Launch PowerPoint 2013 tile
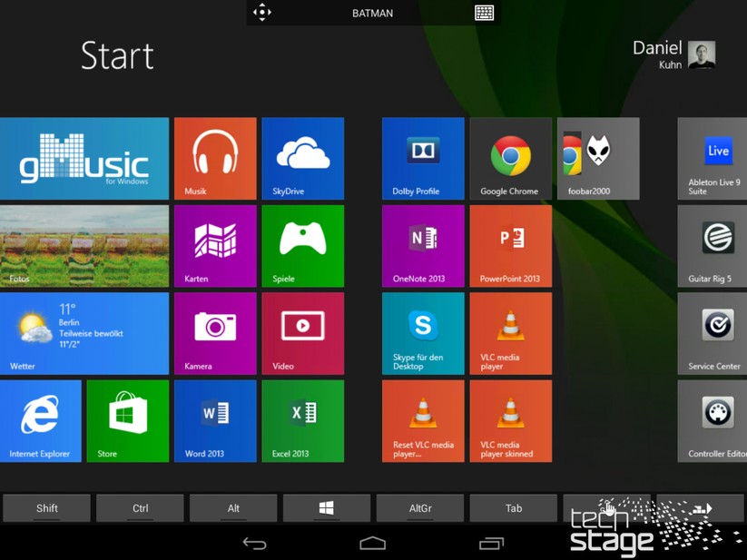Image resolution: width=747 pixels, height=560 pixels. [x=511, y=246]
